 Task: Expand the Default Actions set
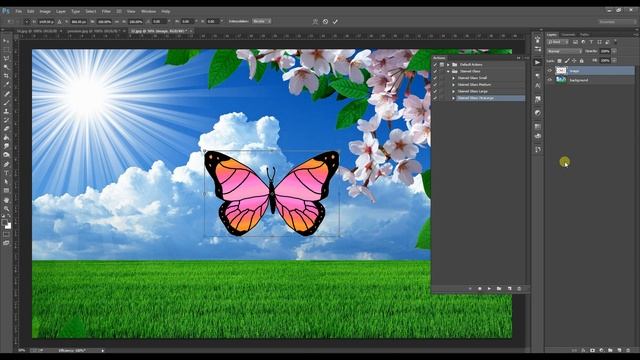pyautogui.click(x=448, y=65)
